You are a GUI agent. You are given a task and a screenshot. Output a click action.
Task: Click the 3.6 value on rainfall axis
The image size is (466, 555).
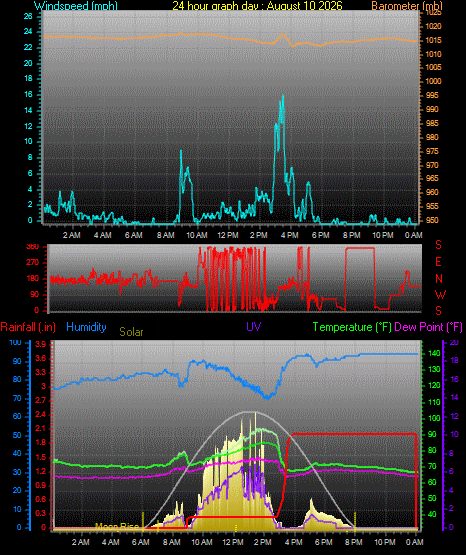(41, 359)
